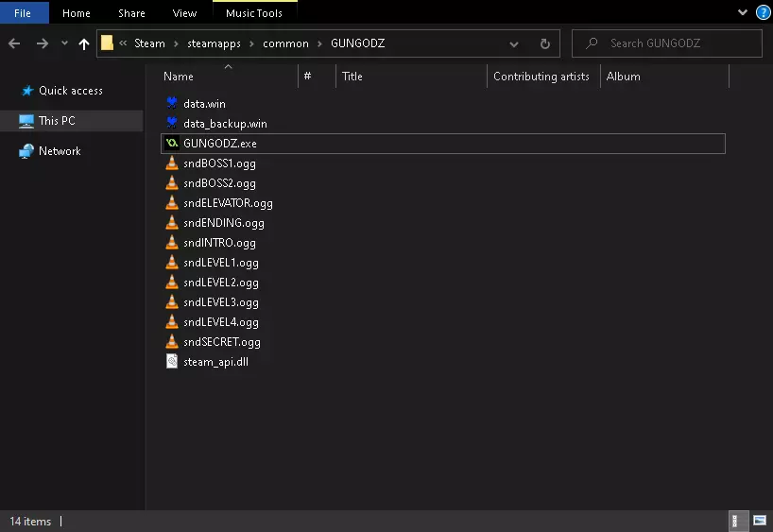Navigate to common in the breadcrumb
Screen dimensions: 773x532
[x=286, y=43]
